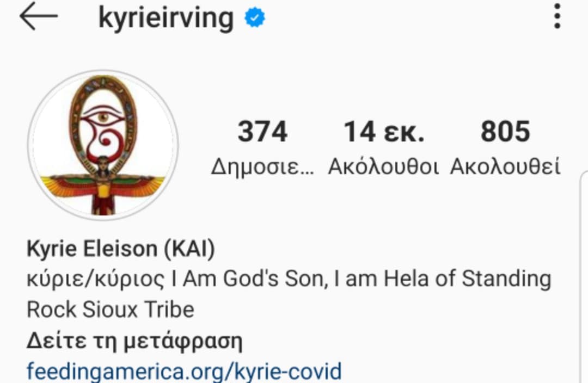Click the winged figure in the avatar
This screenshot has width=588, height=383.
click(103, 186)
